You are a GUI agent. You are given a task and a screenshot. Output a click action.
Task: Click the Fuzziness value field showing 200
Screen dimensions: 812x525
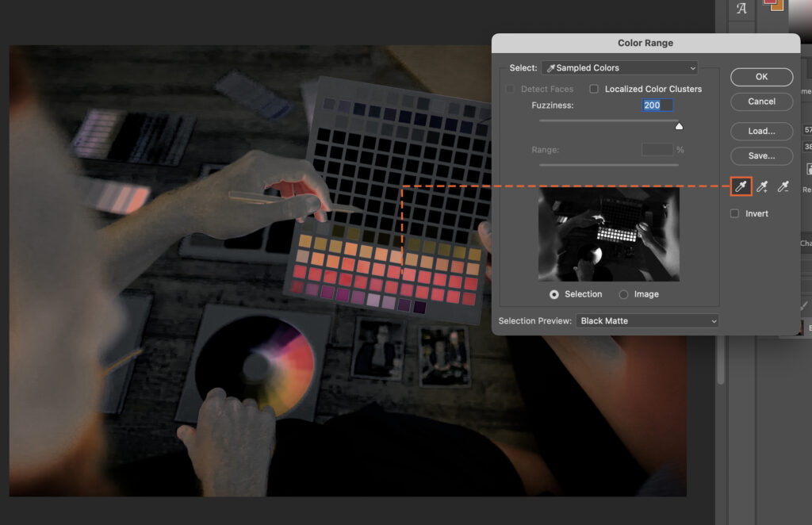click(x=656, y=104)
